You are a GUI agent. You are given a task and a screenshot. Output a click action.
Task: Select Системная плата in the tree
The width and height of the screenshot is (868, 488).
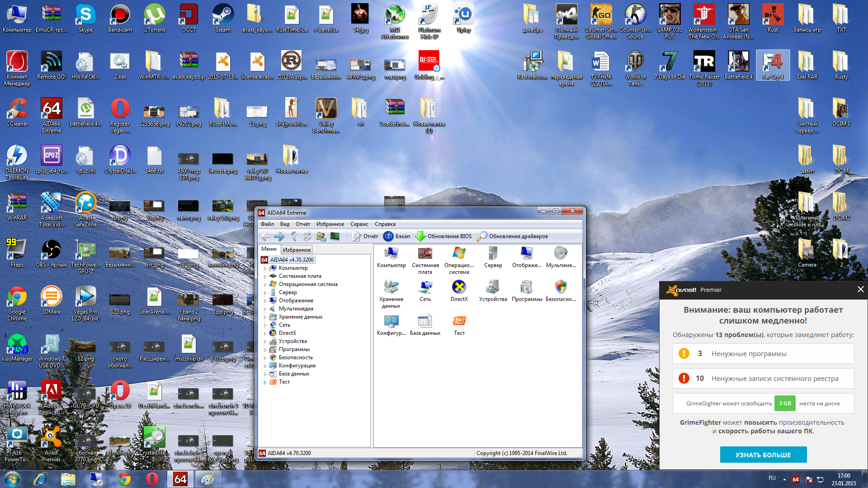pos(300,276)
